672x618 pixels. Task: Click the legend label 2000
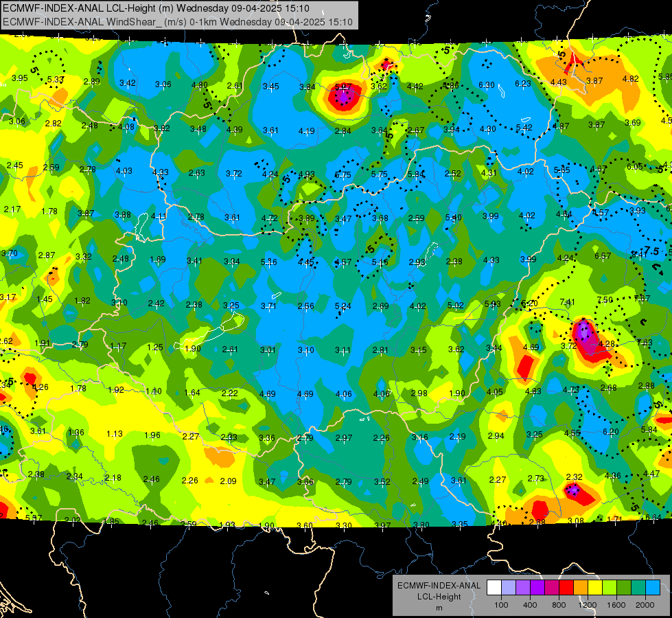coord(645,605)
